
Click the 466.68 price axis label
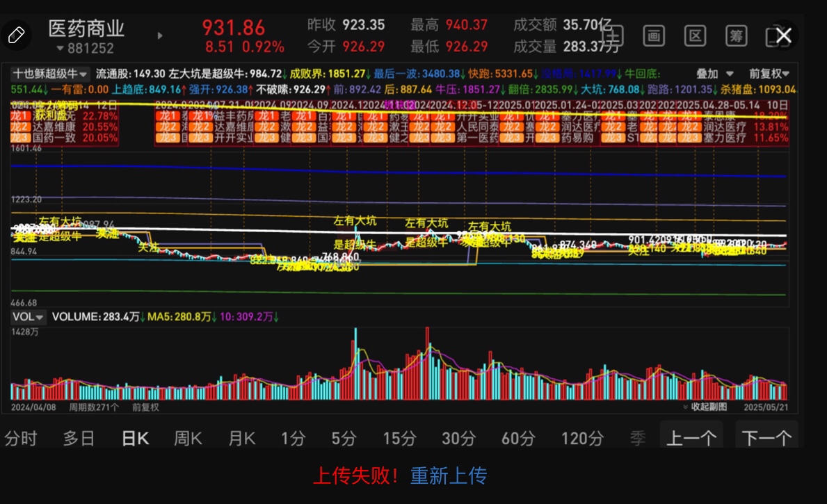point(24,302)
